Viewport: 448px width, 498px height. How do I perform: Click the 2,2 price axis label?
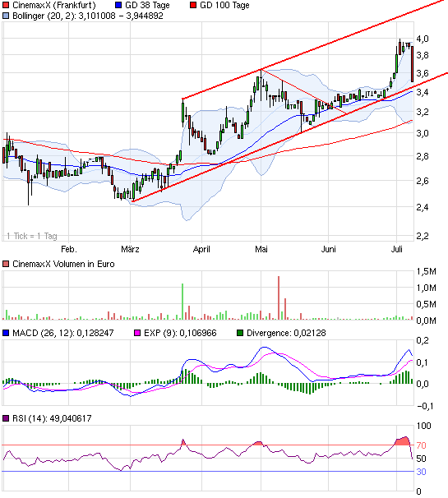pos(423,236)
